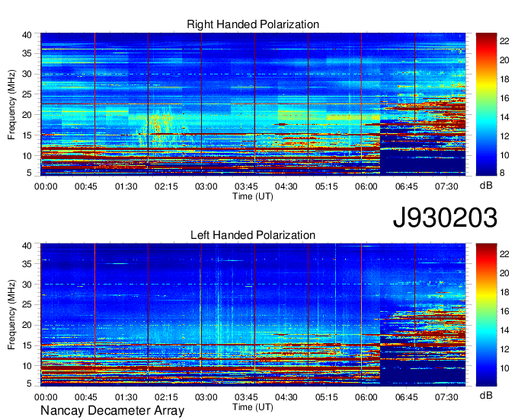Click the top plot 'Frequency (MHz)' axis label

pyautogui.click(x=11, y=104)
